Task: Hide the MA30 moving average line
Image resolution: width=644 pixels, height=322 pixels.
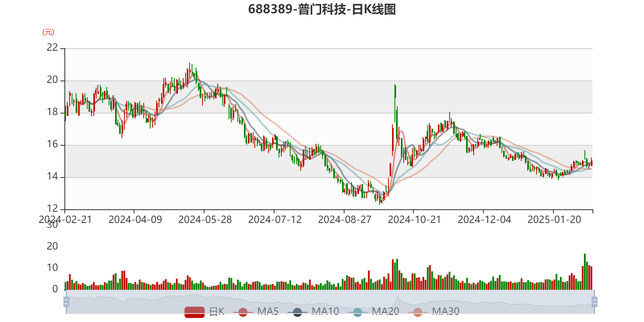Action: click(433, 312)
